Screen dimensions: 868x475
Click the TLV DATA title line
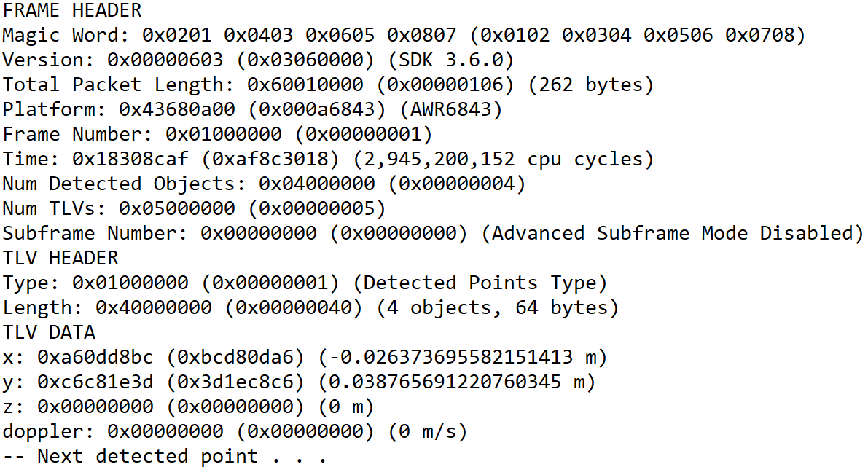49,332
